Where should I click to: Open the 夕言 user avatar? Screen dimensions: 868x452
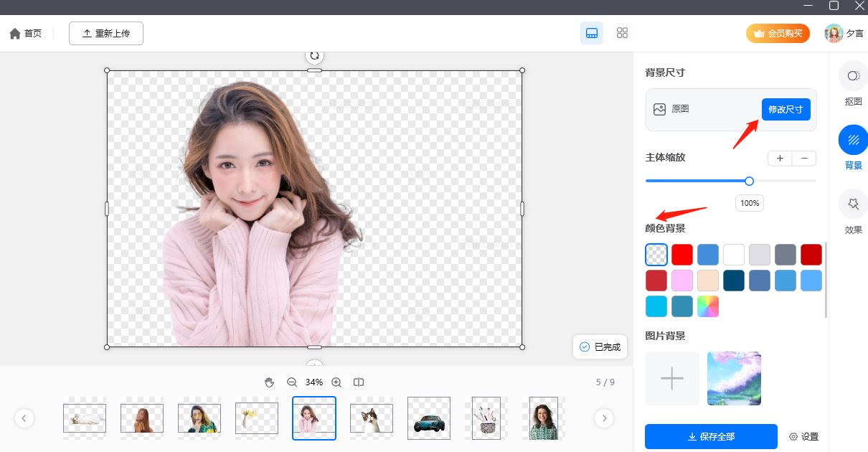(x=834, y=33)
